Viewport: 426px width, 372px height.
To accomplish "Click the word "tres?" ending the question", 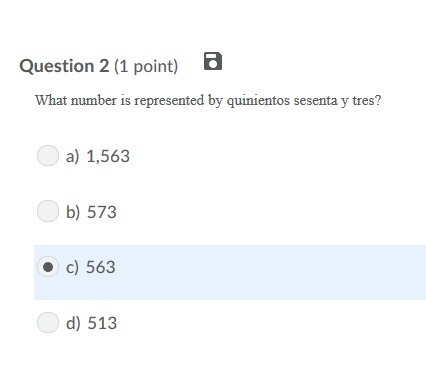I will pos(367,100).
